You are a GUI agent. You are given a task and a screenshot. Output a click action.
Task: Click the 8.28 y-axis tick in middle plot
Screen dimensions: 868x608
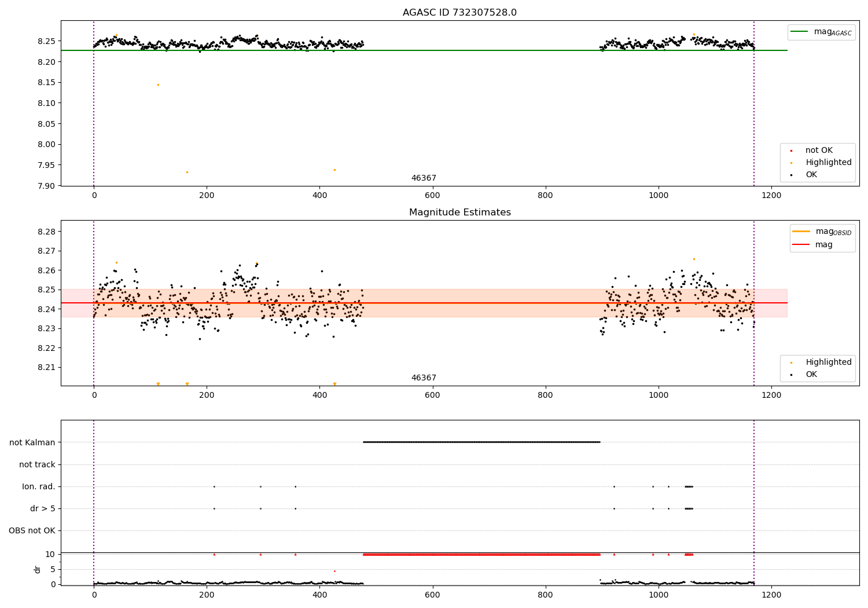click(x=46, y=232)
